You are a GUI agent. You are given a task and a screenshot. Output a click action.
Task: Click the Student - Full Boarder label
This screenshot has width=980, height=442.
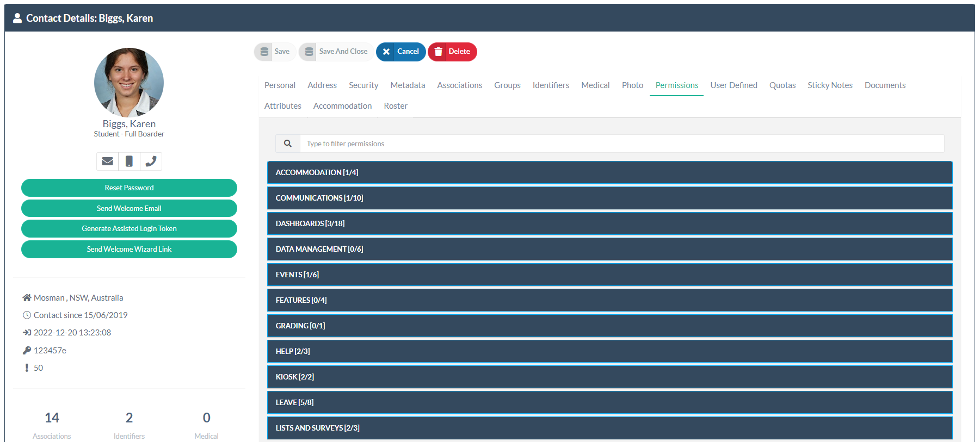point(129,134)
